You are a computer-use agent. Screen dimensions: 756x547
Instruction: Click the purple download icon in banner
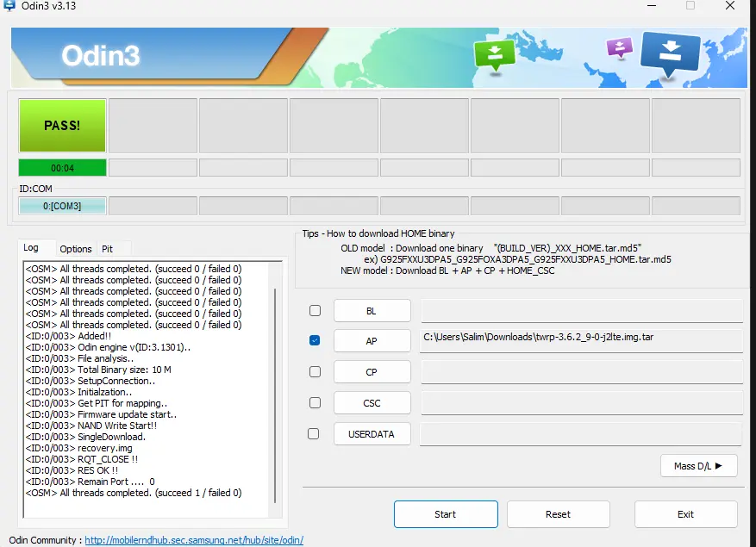pos(619,47)
